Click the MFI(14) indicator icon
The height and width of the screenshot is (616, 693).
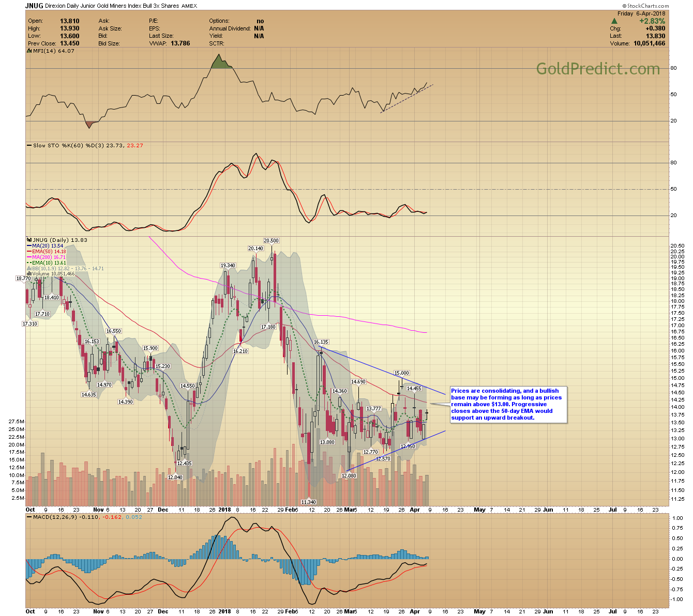pos(29,51)
